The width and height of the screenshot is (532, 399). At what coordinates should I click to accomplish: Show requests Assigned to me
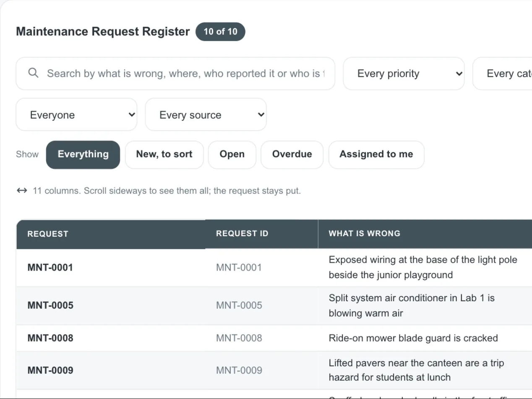coord(376,154)
